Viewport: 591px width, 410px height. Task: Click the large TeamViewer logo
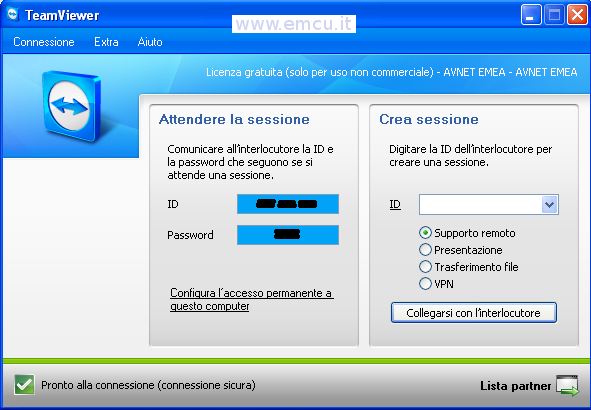point(72,106)
